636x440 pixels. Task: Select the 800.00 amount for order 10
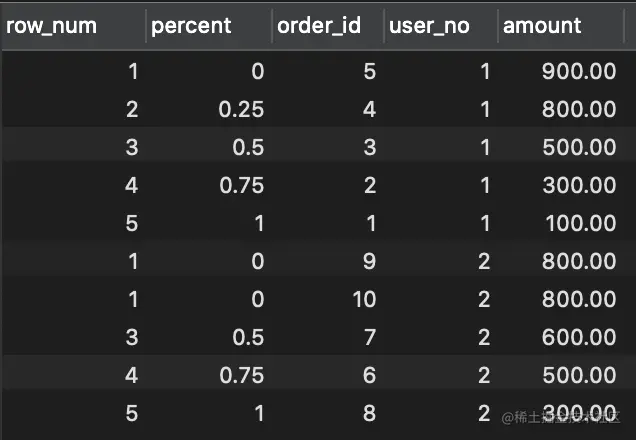[x=579, y=300]
